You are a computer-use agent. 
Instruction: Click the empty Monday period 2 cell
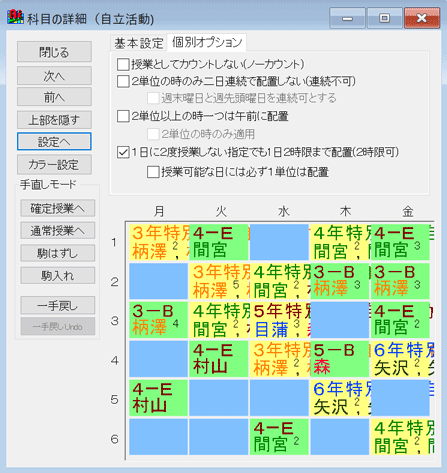pos(158,281)
